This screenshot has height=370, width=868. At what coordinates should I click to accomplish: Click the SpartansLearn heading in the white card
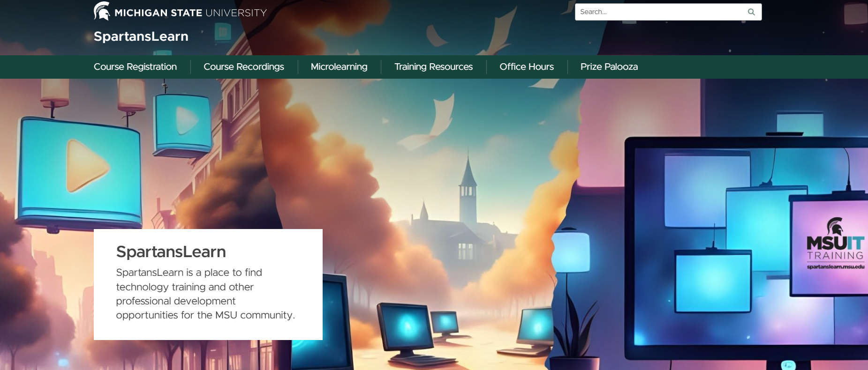point(171,252)
